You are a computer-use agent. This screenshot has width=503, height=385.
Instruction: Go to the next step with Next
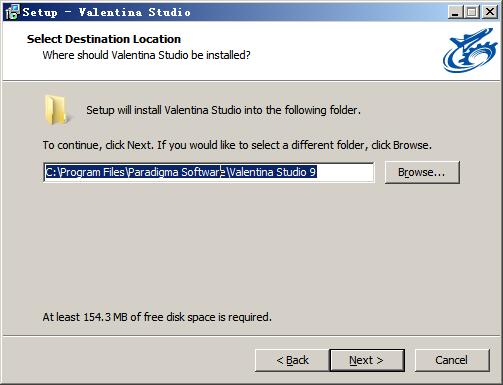(367, 360)
